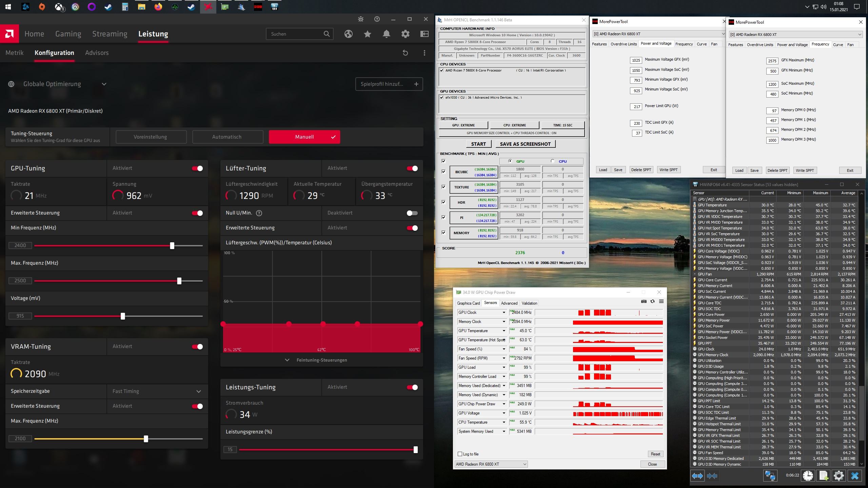Open Curve tab in left MorePowerTool
The height and width of the screenshot is (488, 868).
coord(702,44)
